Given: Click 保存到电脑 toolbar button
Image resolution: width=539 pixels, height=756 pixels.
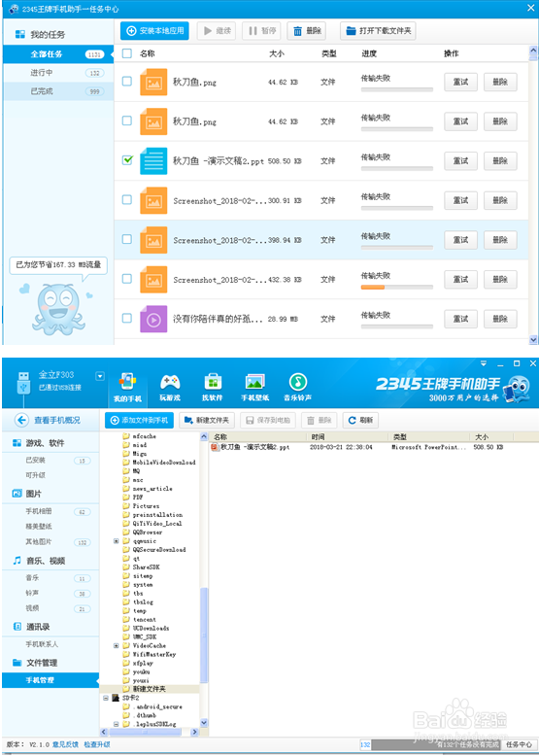Looking at the screenshot, I should click(268, 420).
